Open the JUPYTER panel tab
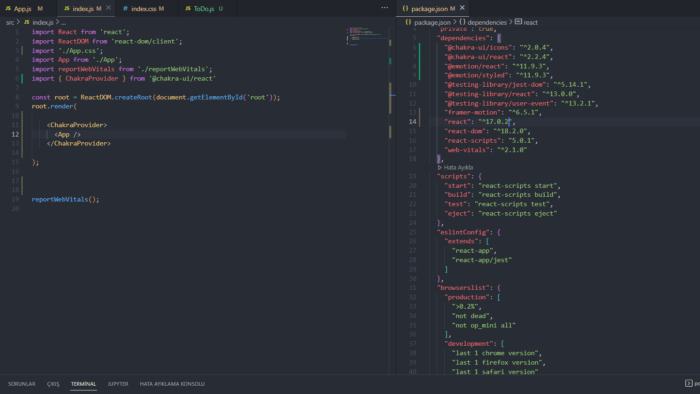This screenshot has width=700, height=394. tap(118, 384)
